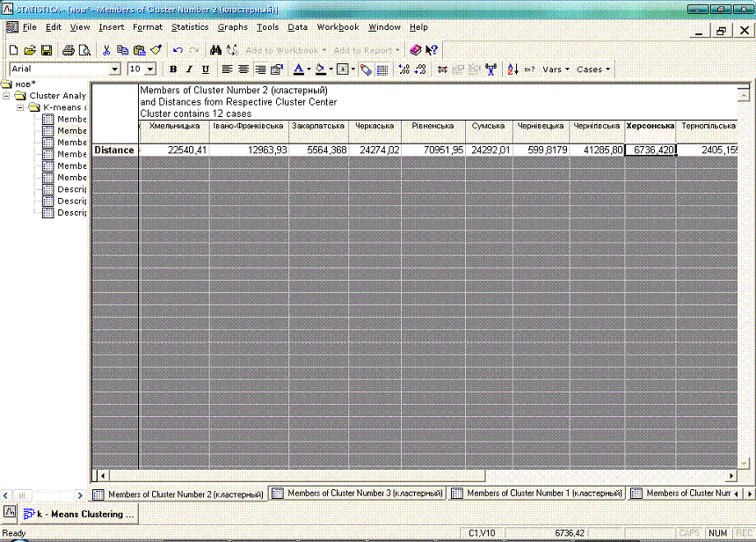
Task: Toggle Italic formatting
Action: tap(189, 70)
